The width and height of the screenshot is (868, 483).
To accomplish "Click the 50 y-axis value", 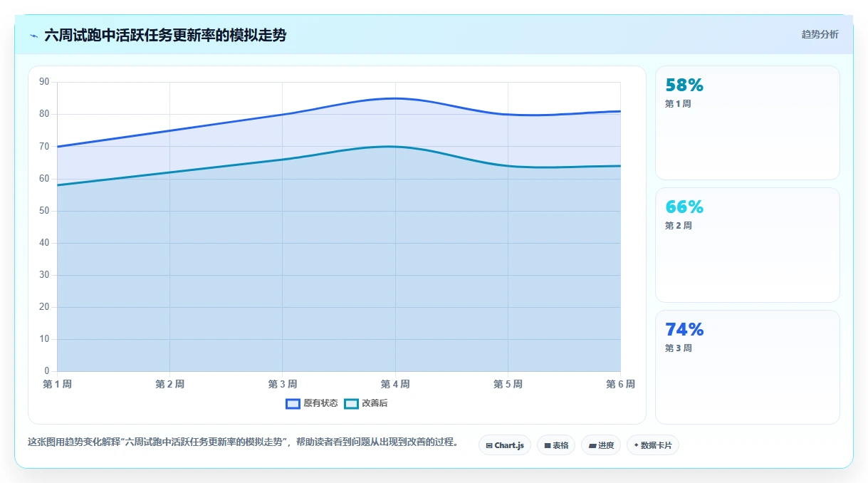I will coord(44,211).
